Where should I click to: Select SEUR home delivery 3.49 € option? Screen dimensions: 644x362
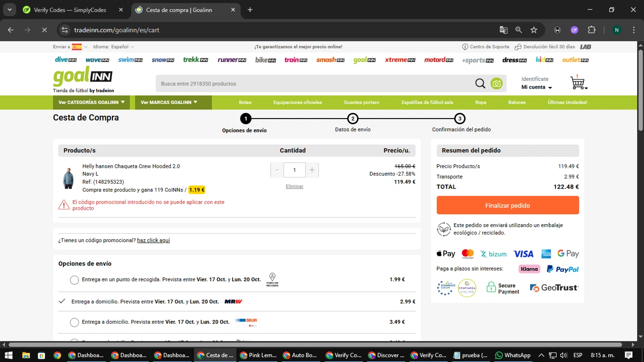pyautogui.click(x=74, y=322)
